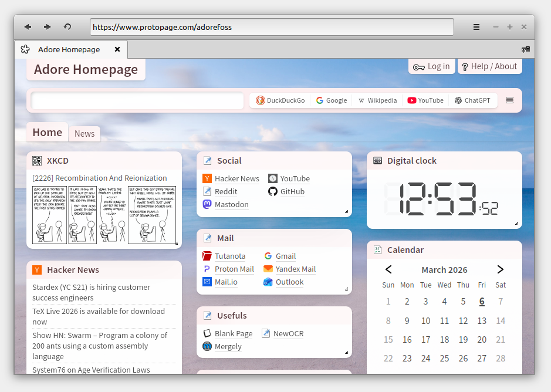Click the Hacker News widget header icon
Viewport: 551px width, 392px height.
37,270
